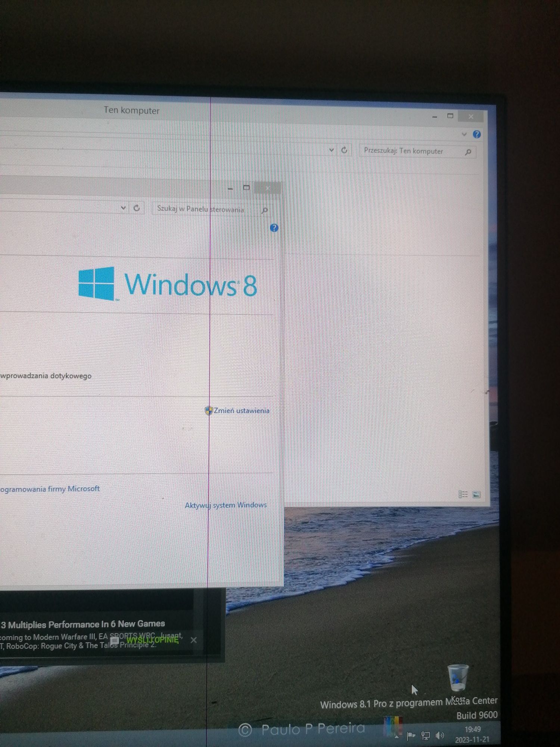
Task: Show hidden tray icons arrow
Action: coord(396,737)
